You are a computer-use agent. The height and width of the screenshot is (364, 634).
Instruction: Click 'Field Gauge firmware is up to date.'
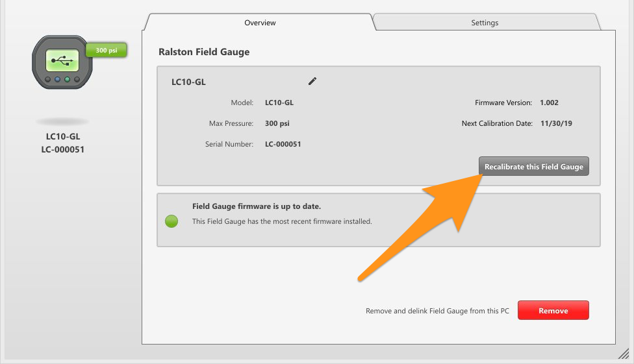257,206
